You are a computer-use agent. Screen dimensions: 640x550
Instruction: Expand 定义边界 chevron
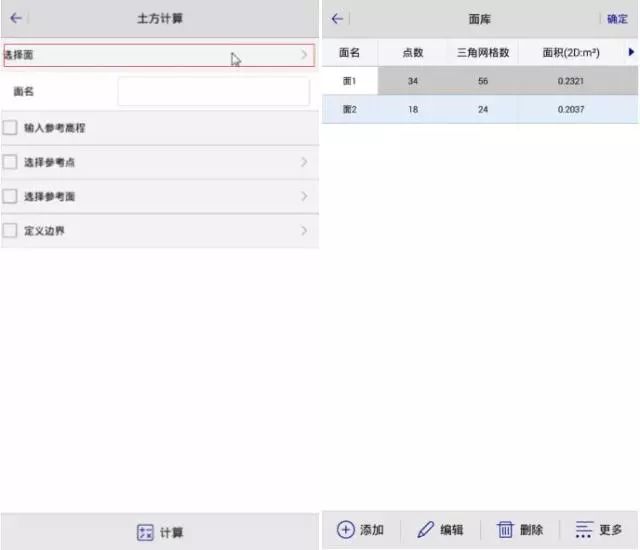304,231
